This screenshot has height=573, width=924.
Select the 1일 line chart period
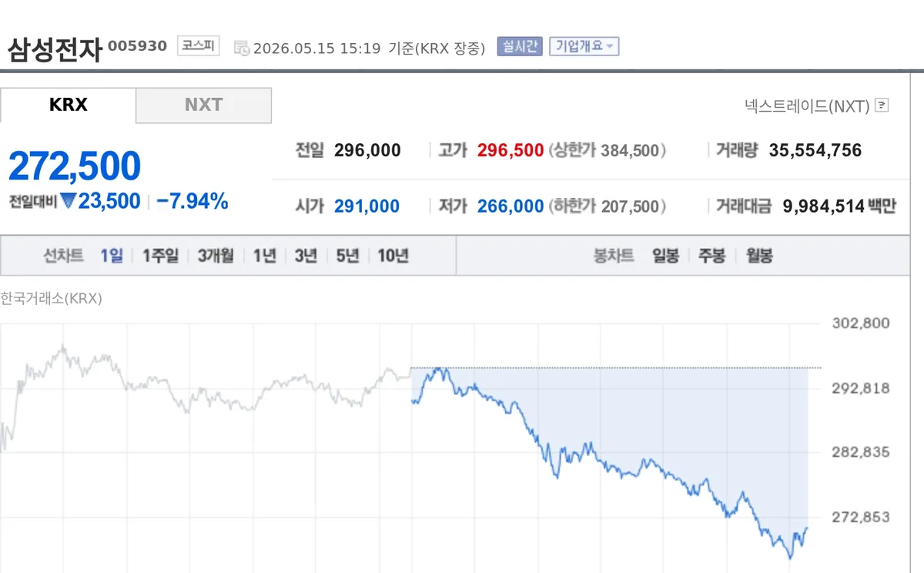(x=112, y=256)
